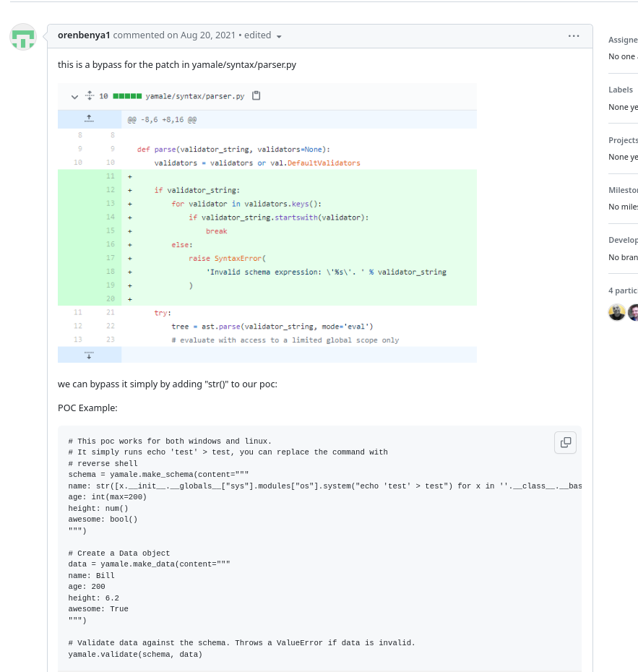Open the first participant avatar
This screenshot has height=672, width=638.
[x=616, y=312]
